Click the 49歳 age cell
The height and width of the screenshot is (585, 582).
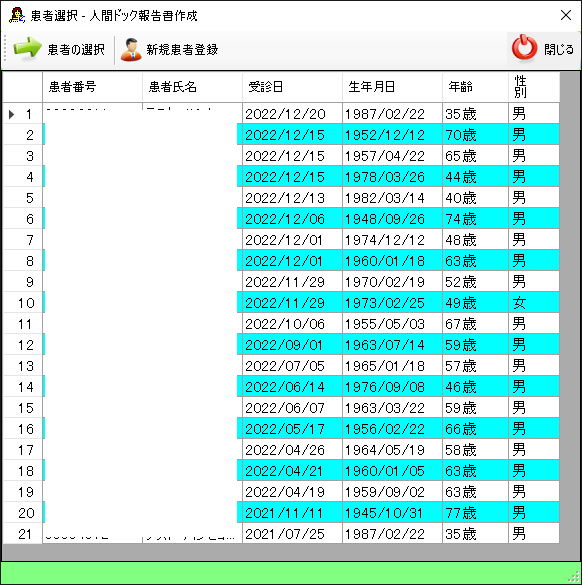[476, 303]
